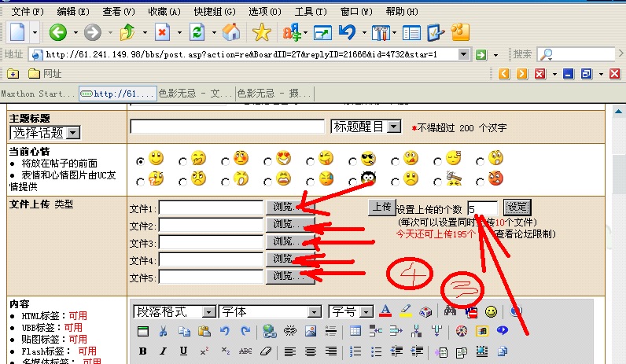The height and width of the screenshot is (364, 626).
Task: Click 浏览 button for 文件1
Action: point(286,208)
